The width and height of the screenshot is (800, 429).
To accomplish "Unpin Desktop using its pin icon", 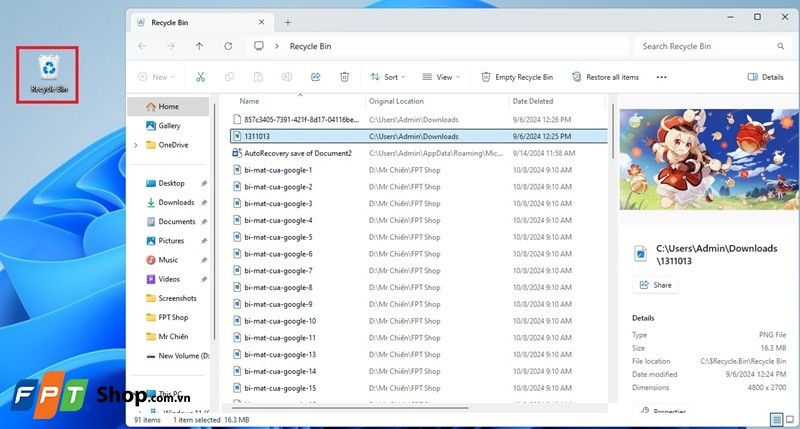I will [x=204, y=183].
